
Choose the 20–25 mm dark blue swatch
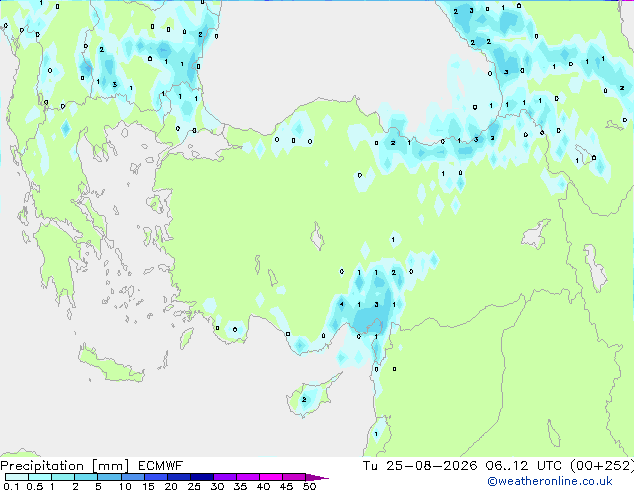pyautogui.click(x=178, y=477)
